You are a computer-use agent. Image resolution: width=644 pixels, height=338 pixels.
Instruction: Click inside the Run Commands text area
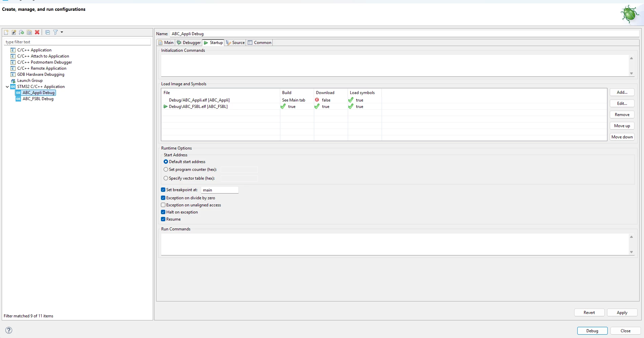pos(394,244)
